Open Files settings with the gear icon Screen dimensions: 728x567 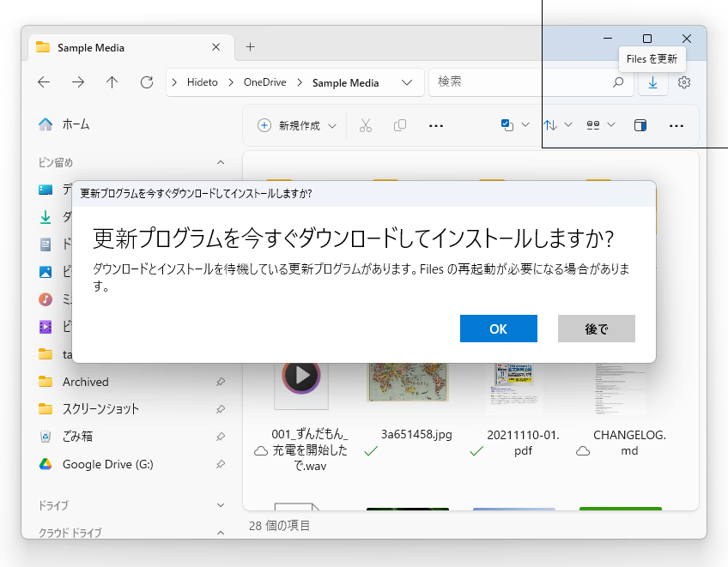(x=683, y=82)
